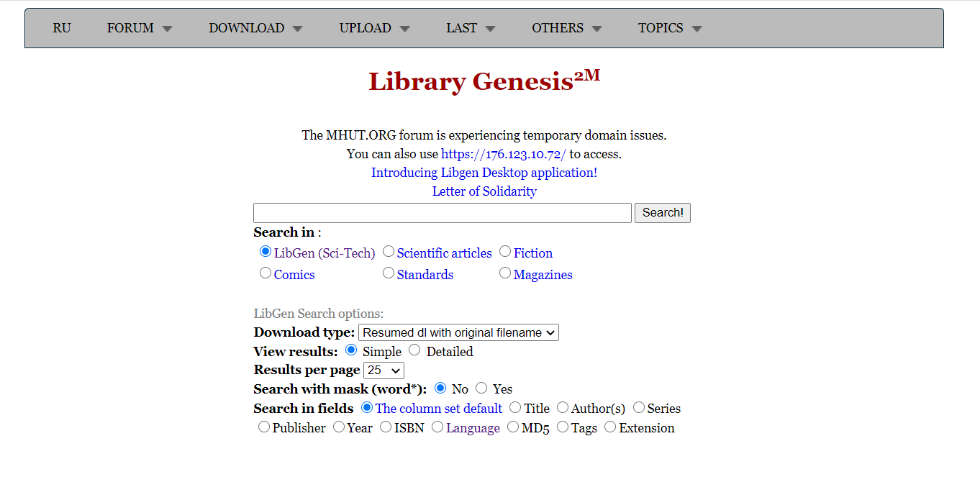The height and width of the screenshot is (477, 980).
Task: Click the Library Genesis title heading
Action: [484, 81]
